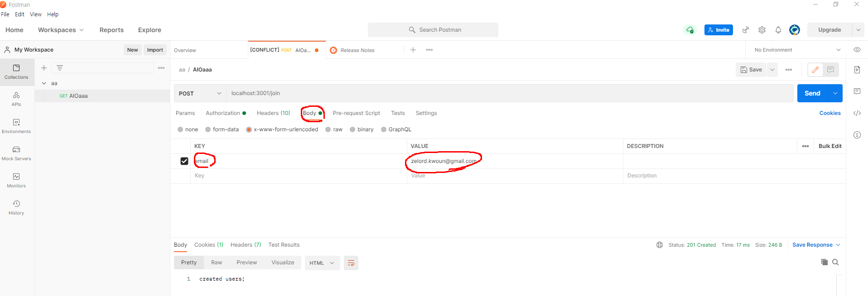Click the Search Postman box
Screen dimensions: 868x296
click(433, 30)
